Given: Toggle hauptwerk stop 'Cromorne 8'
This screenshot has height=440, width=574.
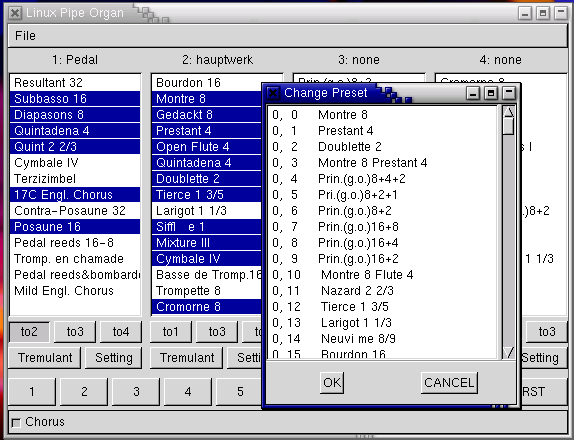Looking at the screenshot, I should point(206,307).
